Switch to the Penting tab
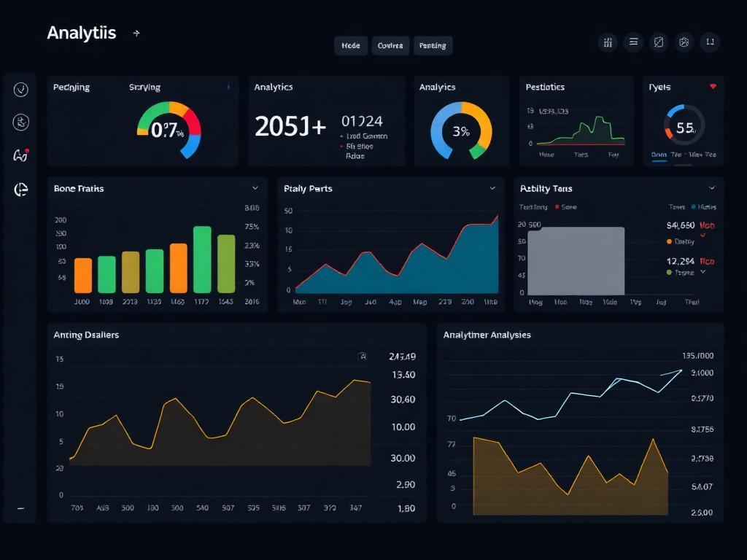The width and height of the screenshot is (747, 560). coord(433,46)
